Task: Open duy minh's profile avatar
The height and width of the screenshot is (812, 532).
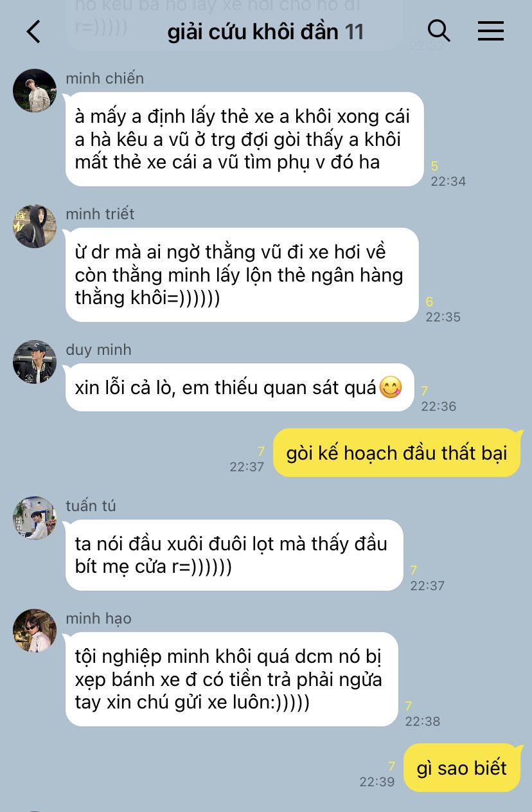Action: coord(35,362)
